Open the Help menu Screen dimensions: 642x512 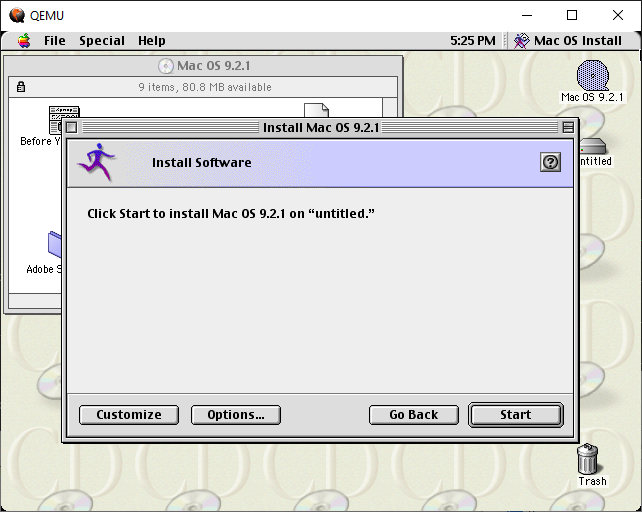click(152, 41)
